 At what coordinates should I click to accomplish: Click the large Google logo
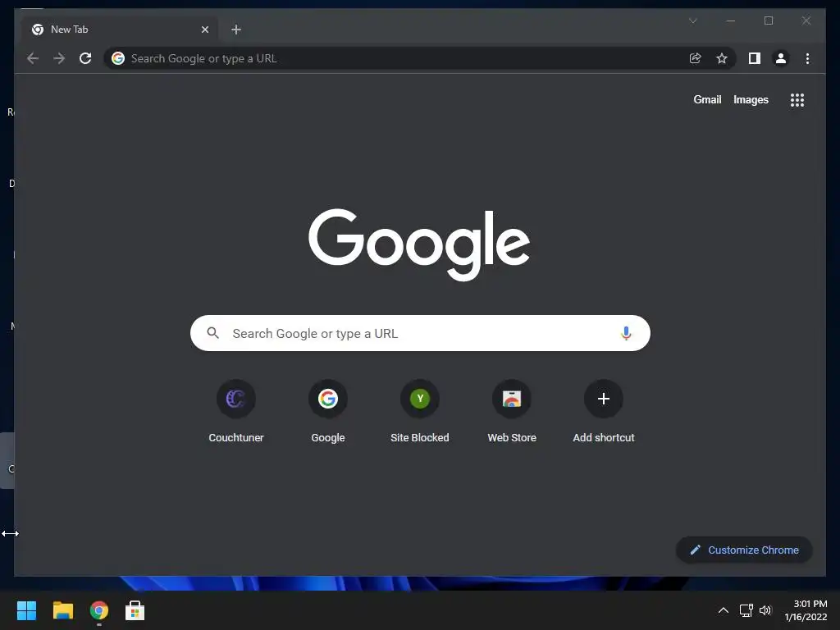point(419,244)
